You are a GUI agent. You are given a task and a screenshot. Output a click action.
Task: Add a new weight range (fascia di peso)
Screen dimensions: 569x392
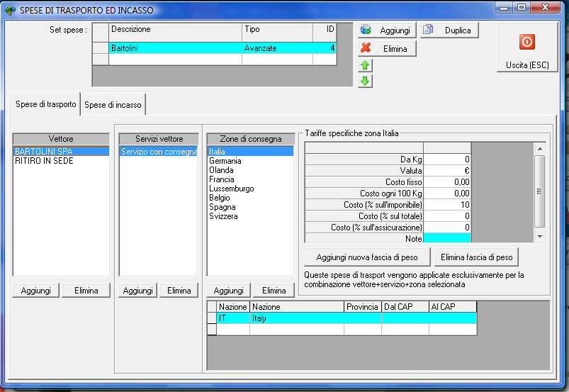click(x=366, y=256)
